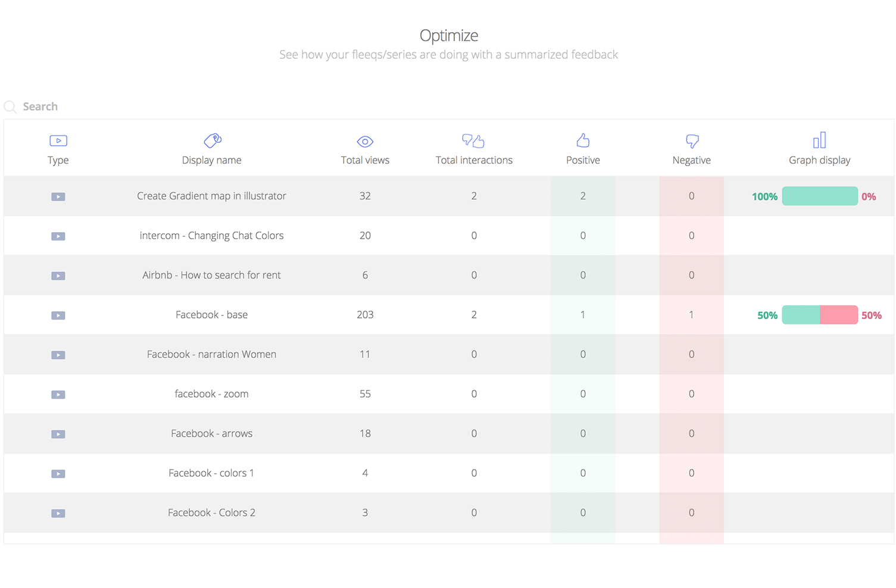
Task: Open 'Airbnb - How to search for rent'
Action: point(211,275)
